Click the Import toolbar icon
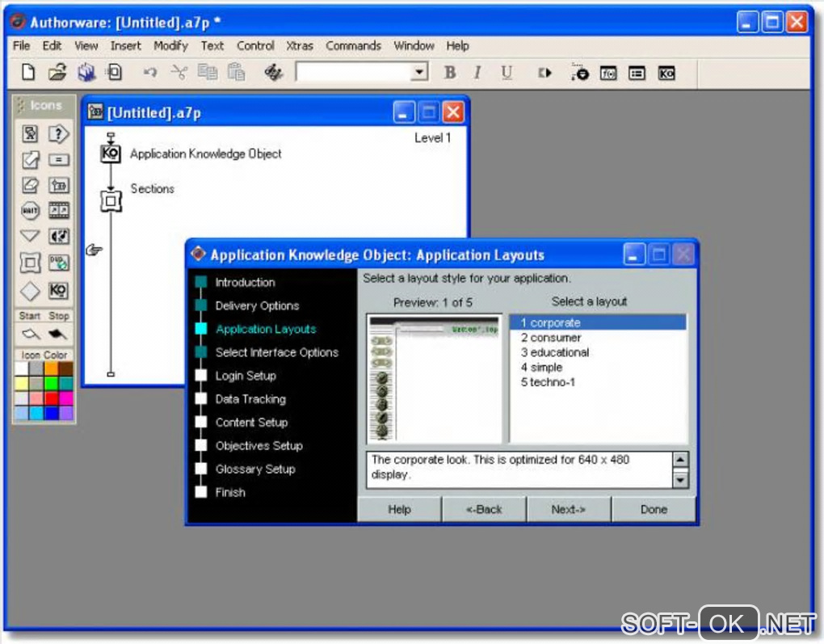 click(x=114, y=72)
